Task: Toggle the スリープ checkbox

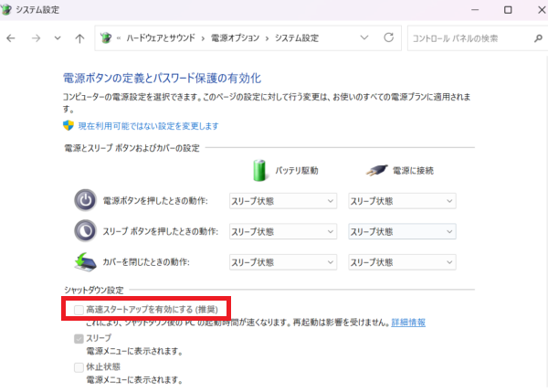Action: [x=79, y=338]
